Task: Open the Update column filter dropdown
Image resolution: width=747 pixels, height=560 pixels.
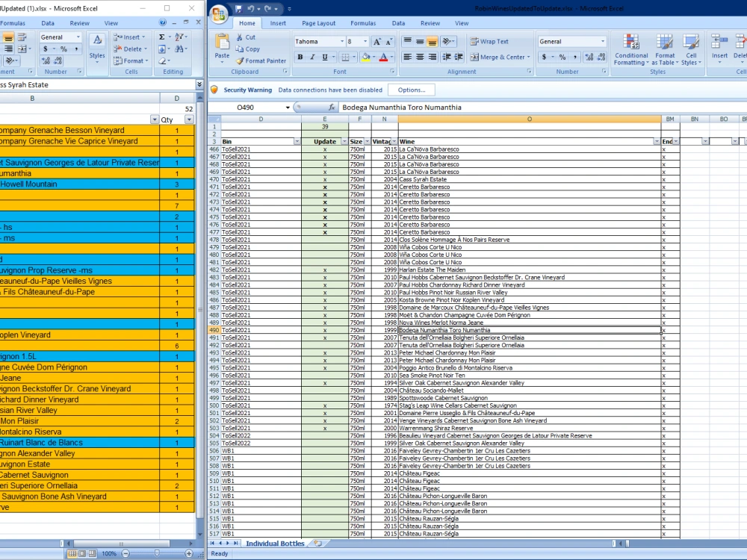Action: click(344, 141)
